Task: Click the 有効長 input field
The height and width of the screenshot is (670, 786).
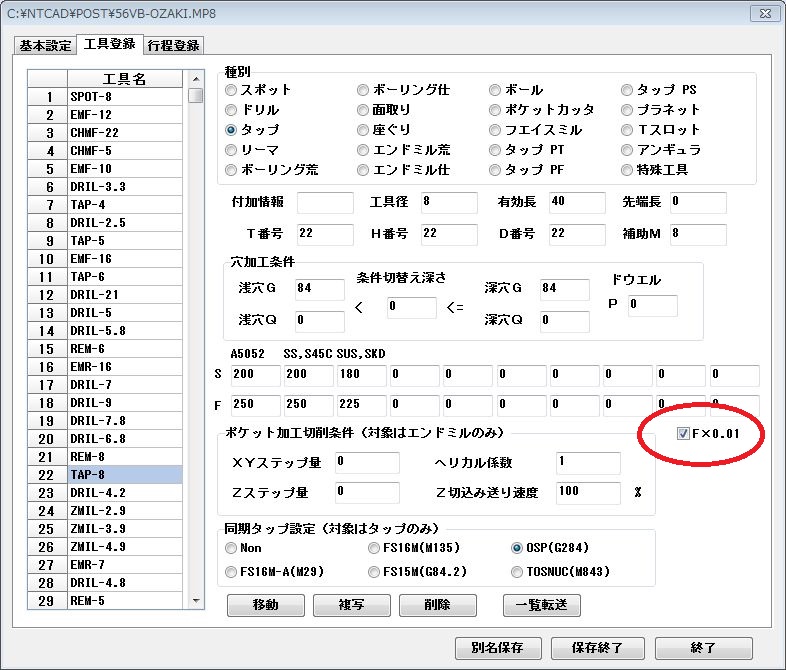Action: tap(577, 202)
